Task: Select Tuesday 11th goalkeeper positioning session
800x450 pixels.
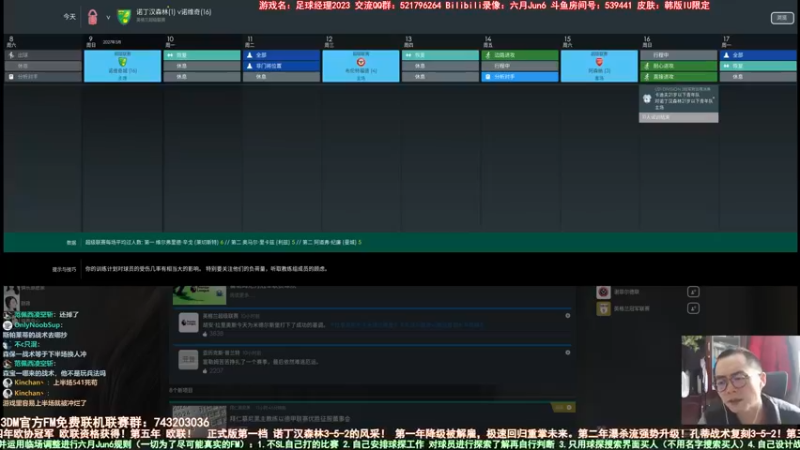Action: [x=282, y=66]
